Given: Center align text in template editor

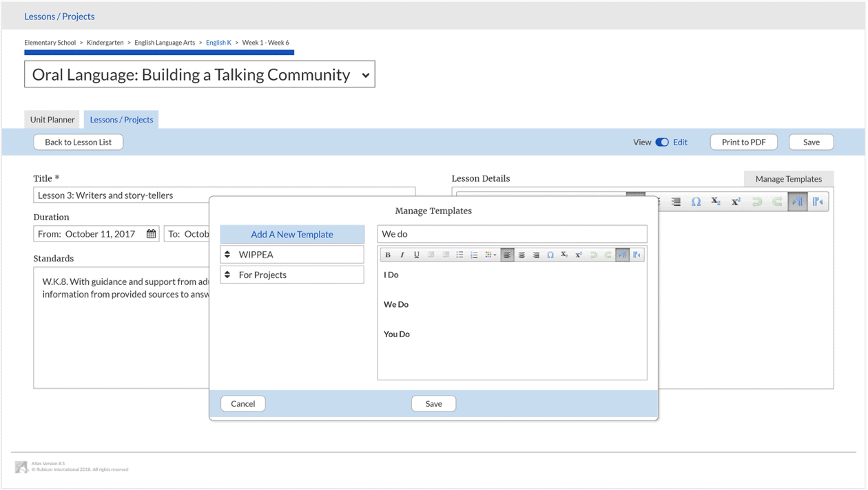Looking at the screenshot, I should pos(521,255).
